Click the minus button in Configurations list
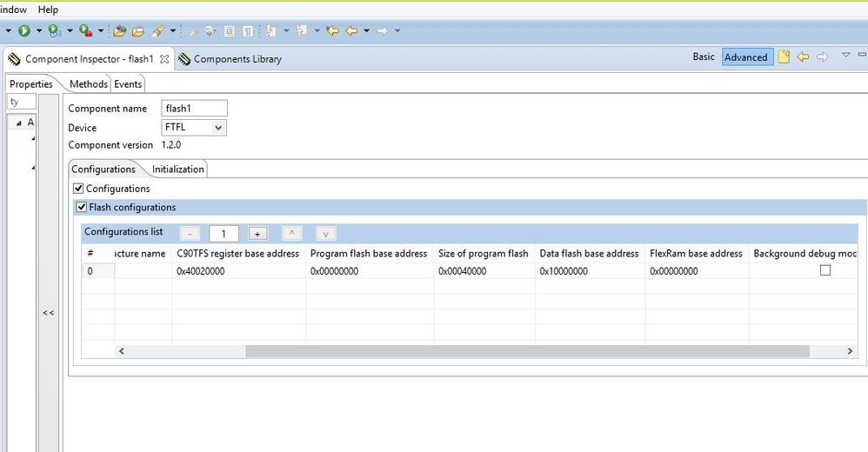 pyautogui.click(x=190, y=234)
